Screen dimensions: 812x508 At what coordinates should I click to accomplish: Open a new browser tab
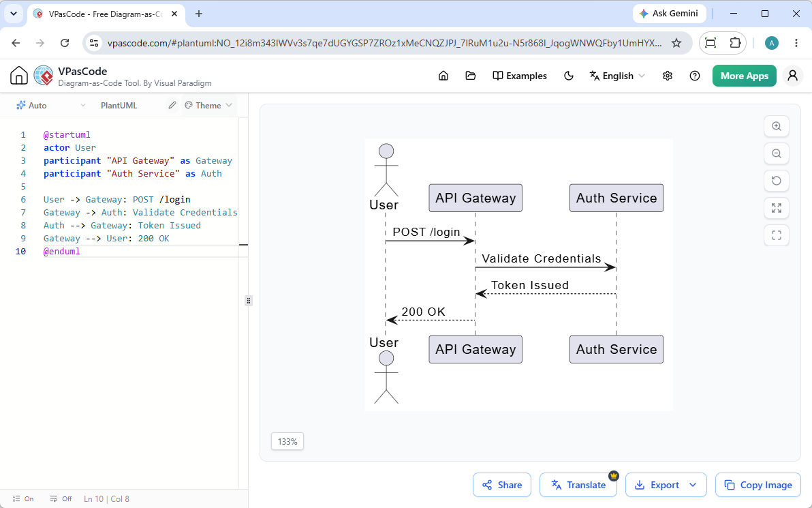[199, 14]
